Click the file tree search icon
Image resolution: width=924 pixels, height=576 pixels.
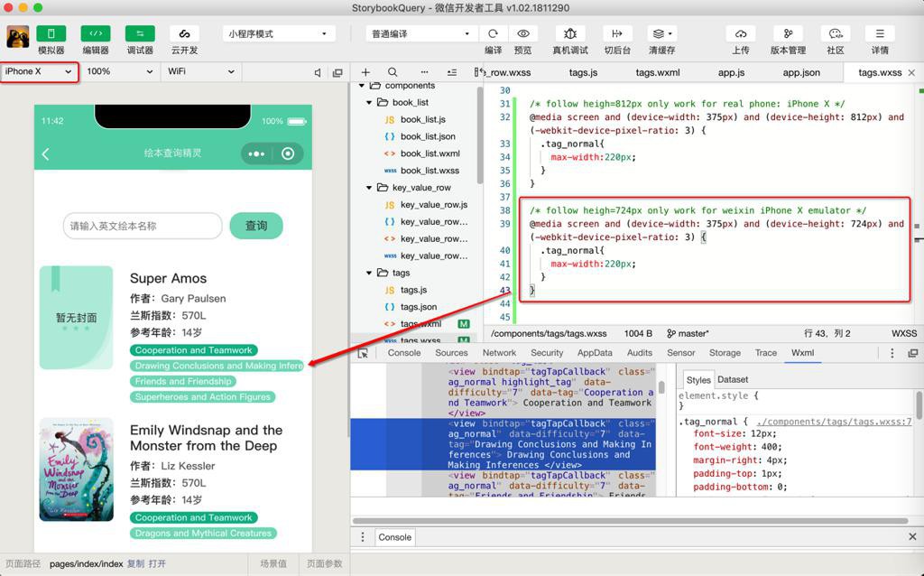point(393,72)
